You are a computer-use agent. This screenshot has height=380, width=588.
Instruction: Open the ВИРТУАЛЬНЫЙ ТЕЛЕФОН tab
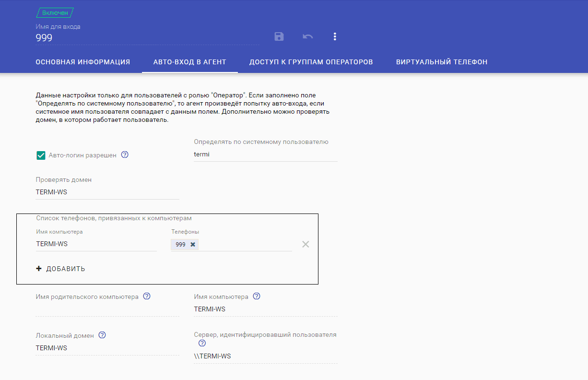pyautogui.click(x=442, y=62)
